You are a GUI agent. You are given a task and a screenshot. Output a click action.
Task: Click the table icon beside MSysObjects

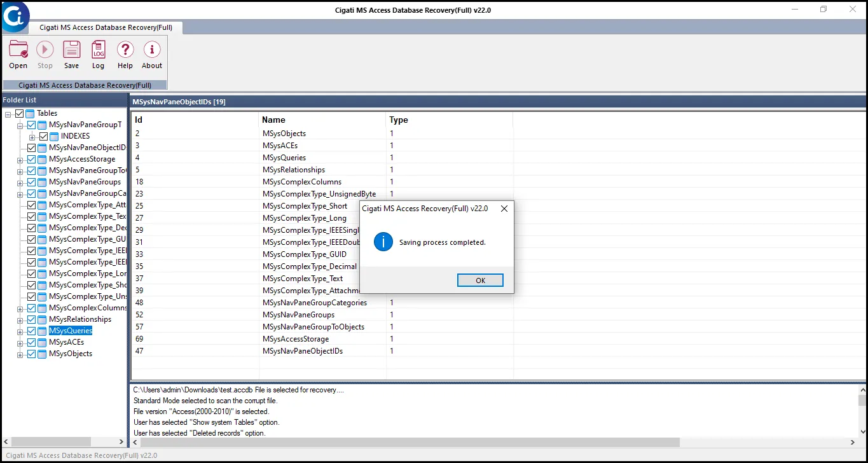tap(42, 354)
